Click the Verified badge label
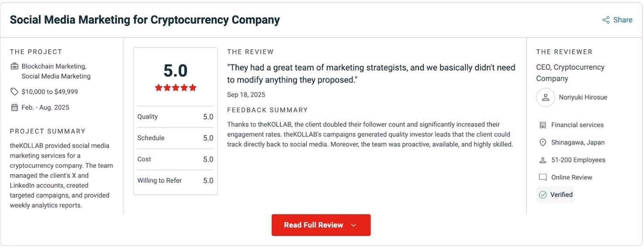Image resolution: width=644 pixels, height=249 pixels. point(561,195)
